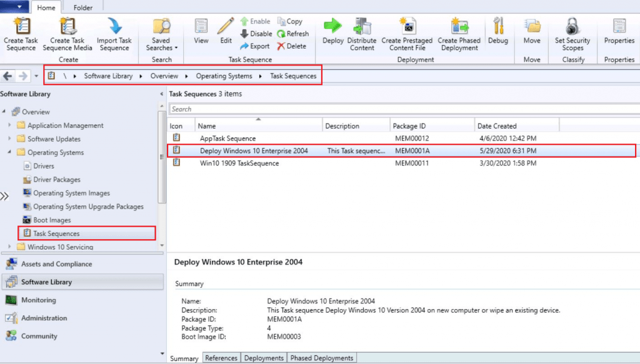Image resolution: width=640 pixels, height=364 pixels.
Task: Open the Administration workspace
Action: [83, 318]
